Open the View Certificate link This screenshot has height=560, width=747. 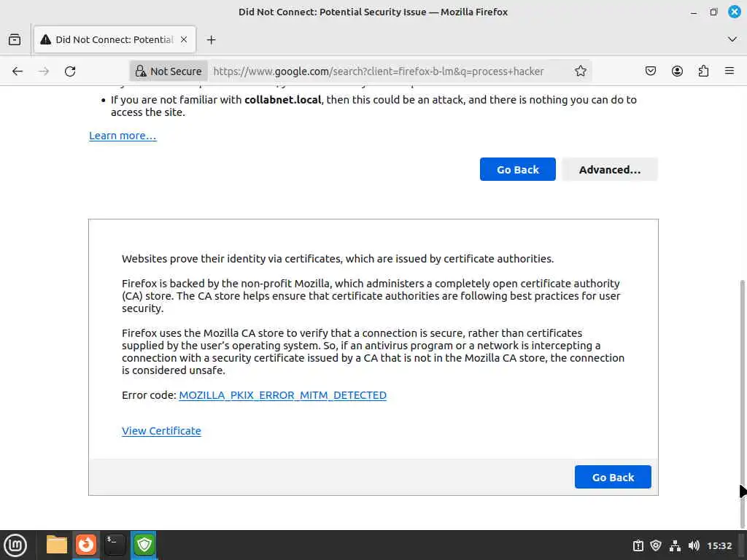[161, 430]
